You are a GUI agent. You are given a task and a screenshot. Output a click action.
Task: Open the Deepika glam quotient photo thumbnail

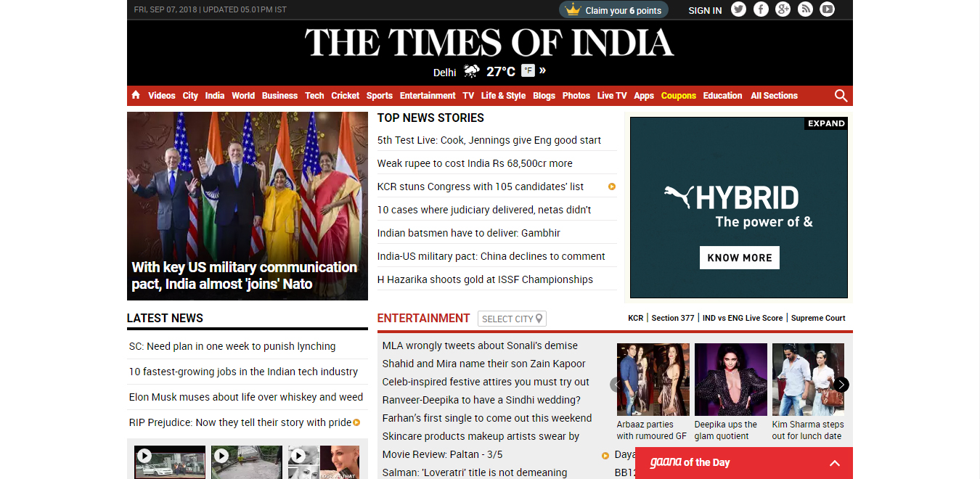[x=730, y=380]
